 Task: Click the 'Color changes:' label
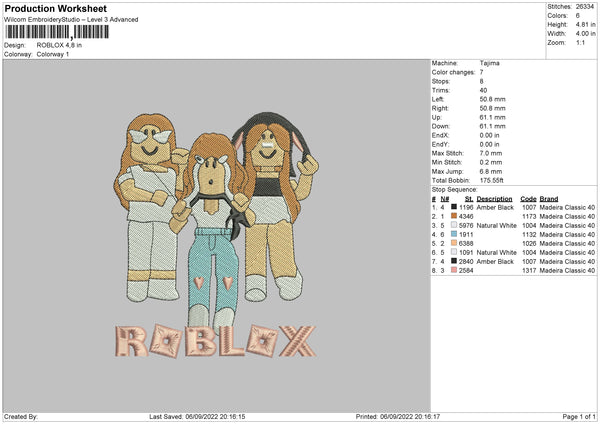[x=453, y=72]
